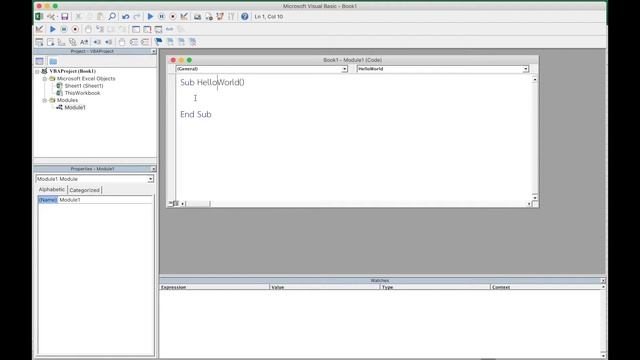Open the HelloWorld procedure dropdown
This screenshot has height=360, width=640.
[x=526, y=69]
